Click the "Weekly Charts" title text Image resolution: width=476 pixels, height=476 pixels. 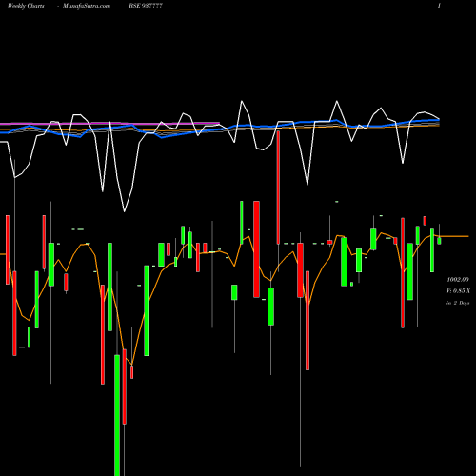pos(26,6)
